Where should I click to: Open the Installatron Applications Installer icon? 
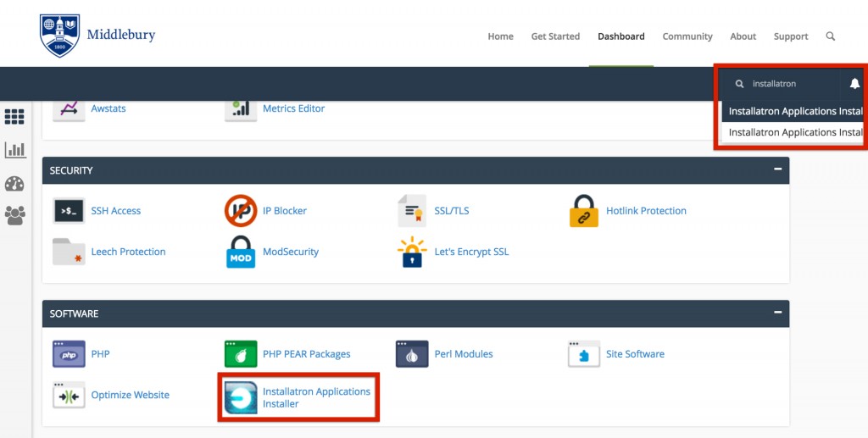pyautogui.click(x=241, y=397)
